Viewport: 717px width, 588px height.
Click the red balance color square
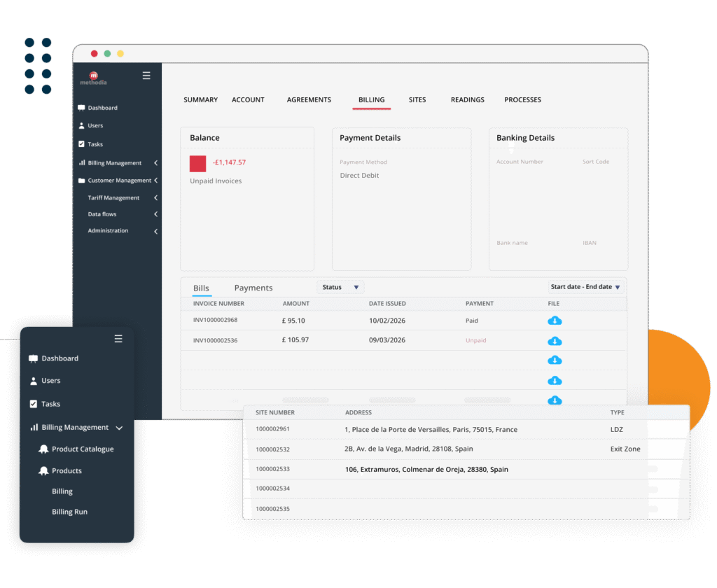[197, 163]
